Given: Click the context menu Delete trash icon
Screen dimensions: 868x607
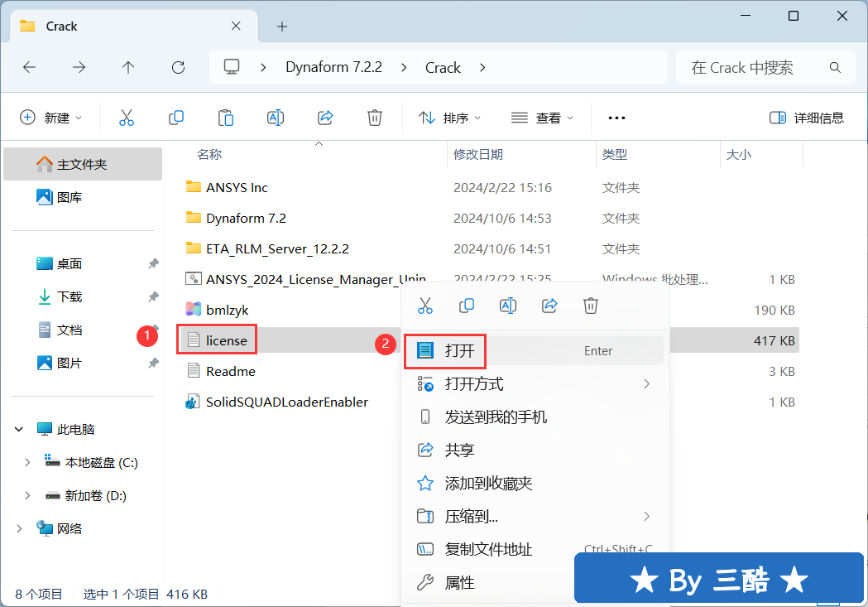Looking at the screenshot, I should click(x=591, y=306).
